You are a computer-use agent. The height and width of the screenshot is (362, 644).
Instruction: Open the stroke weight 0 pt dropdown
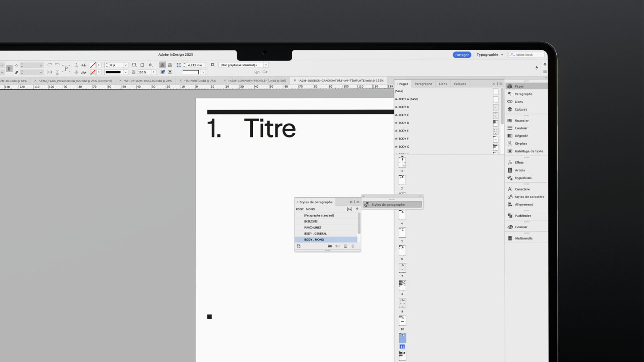[x=125, y=65]
